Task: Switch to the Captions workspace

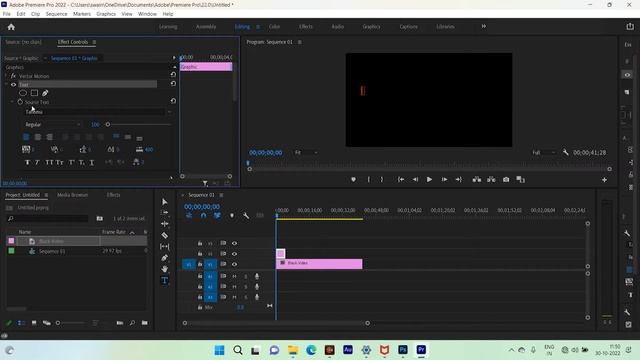Action: (409, 27)
